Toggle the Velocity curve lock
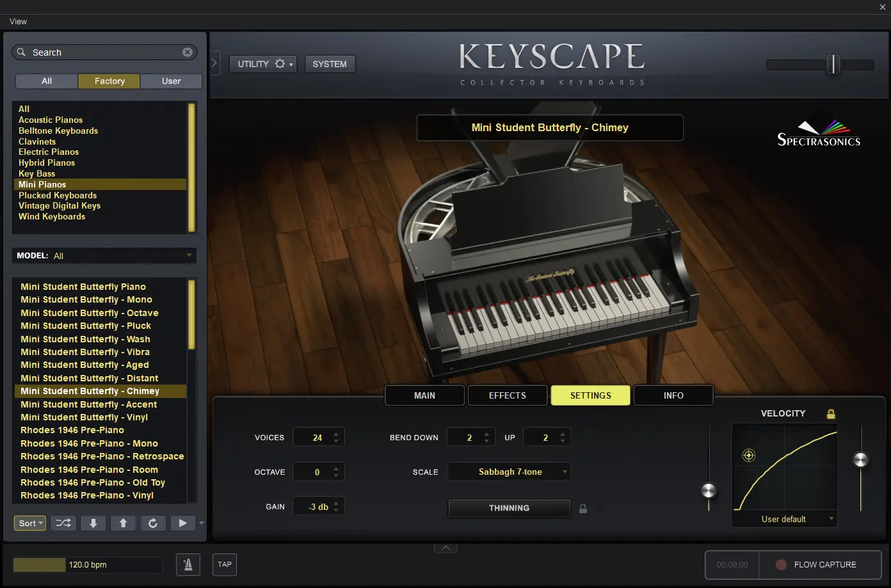The width and height of the screenshot is (891, 588). pyautogui.click(x=830, y=413)
